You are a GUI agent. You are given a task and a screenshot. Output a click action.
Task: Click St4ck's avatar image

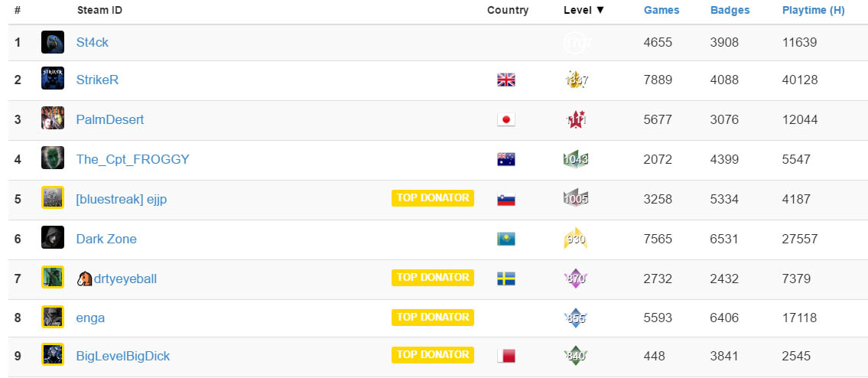[x=53, y=43]
